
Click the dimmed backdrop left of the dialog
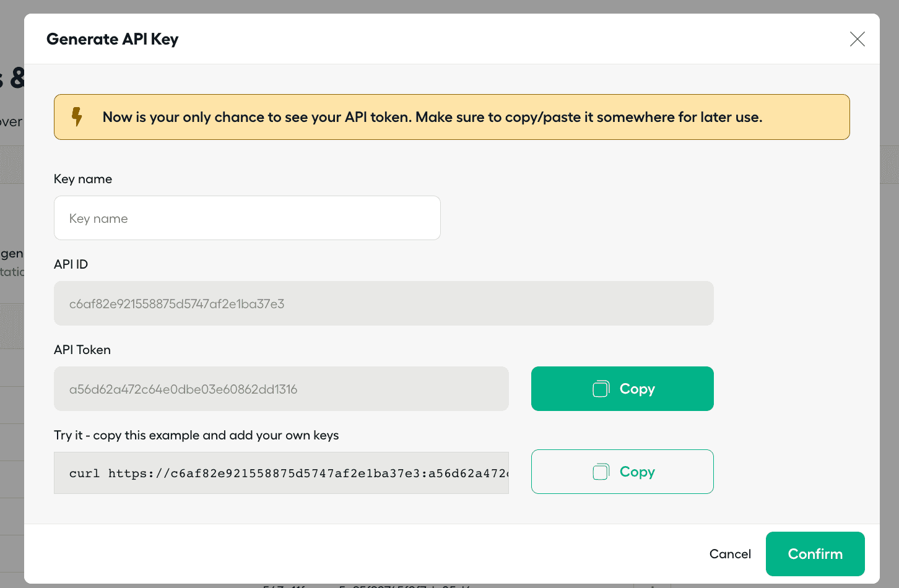pyautogui.click(x=11, y=371)
